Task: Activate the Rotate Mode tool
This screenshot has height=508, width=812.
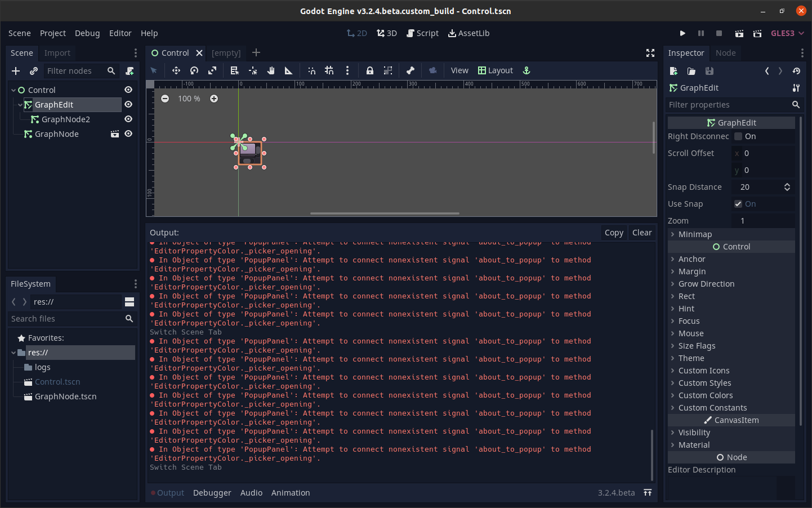Action: click(194, 70)
